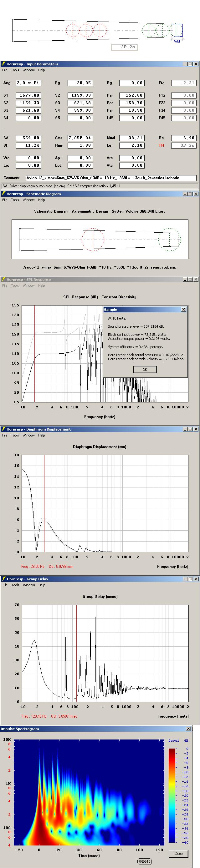The width and height of the screenshot is (200, 868).
Task: Click the Lpt input field
Action: click(x=80, y=165)
